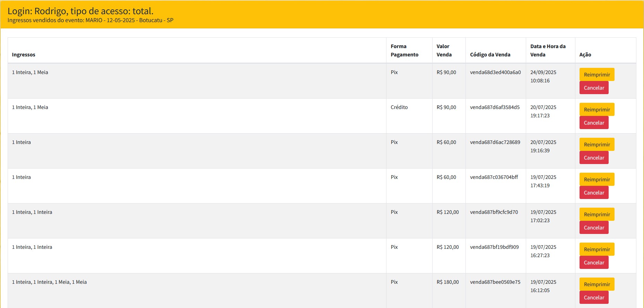Cancel sale venda687bf9cfc9d70
Image resolution: width=644 pixels, height=308 pixels.
click(594, 228)
